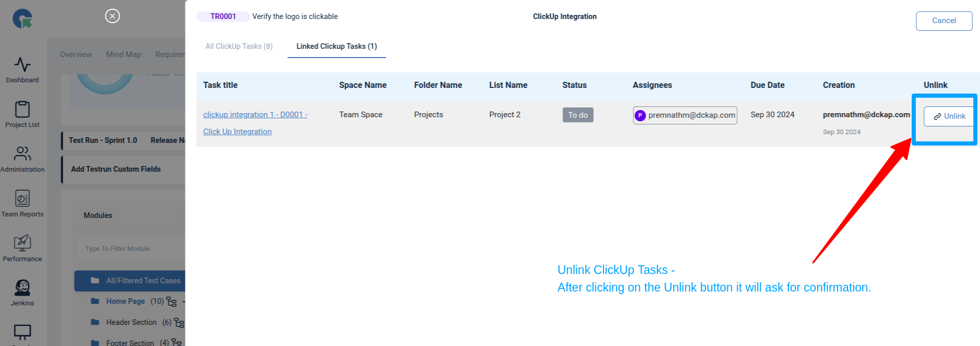Click the Space Name column header
This screenshot has height=346, width=980.
pyautogui.click(x=363, y=85)
